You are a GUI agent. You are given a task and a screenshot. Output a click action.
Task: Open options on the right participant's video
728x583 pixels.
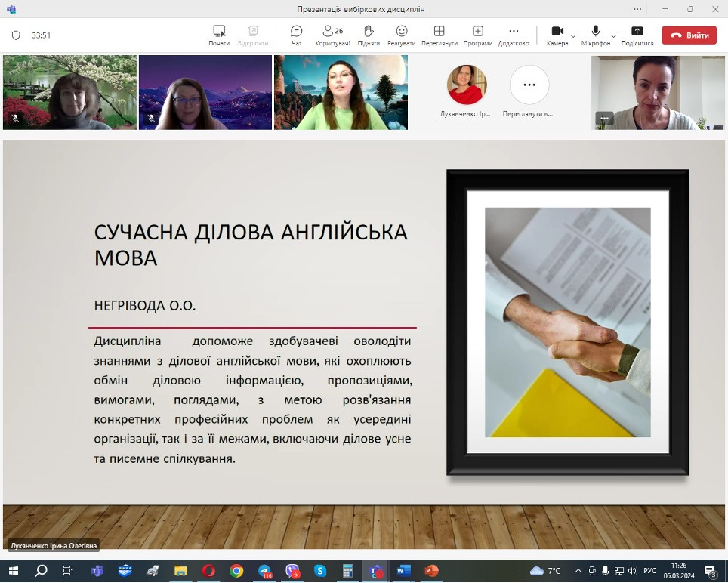pyautogui.click(x=603, y=118)
